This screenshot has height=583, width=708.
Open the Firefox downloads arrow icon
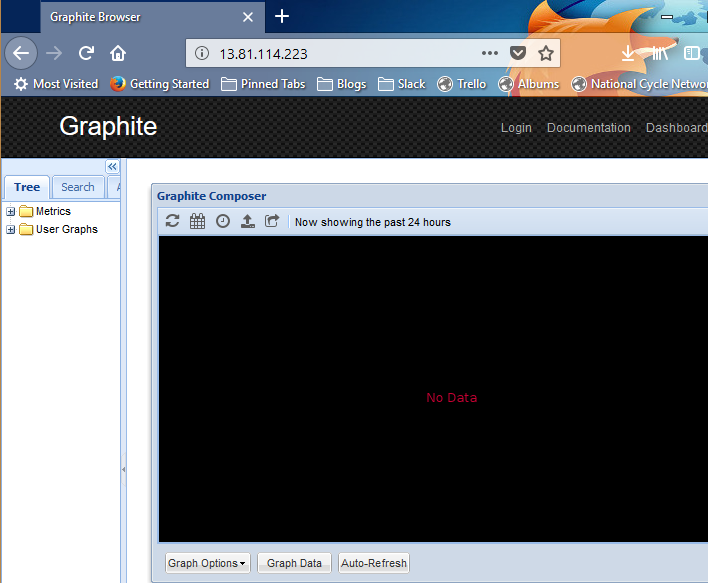pyautogui.click(x=628, y=53)
